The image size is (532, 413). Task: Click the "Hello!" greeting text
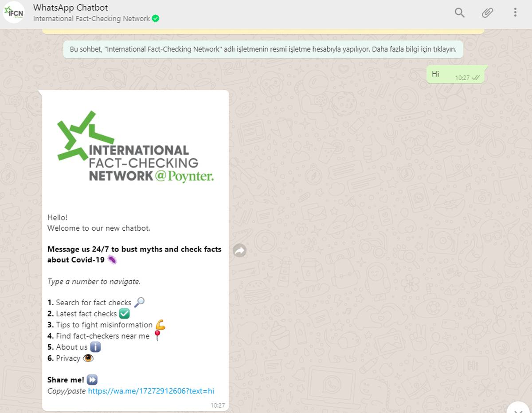58,217
